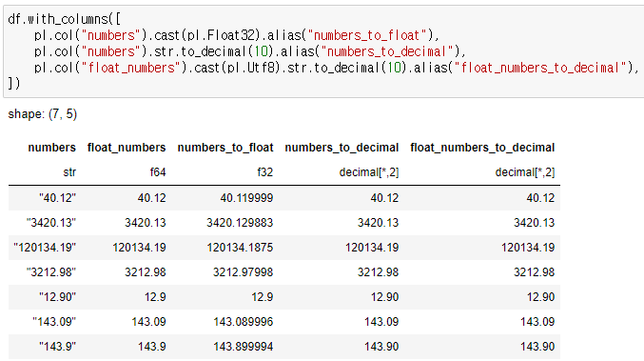The image size is (644, 361).
Task: Click 120134.19 in the float_numbers column
Action: click(x=139, y=248)
